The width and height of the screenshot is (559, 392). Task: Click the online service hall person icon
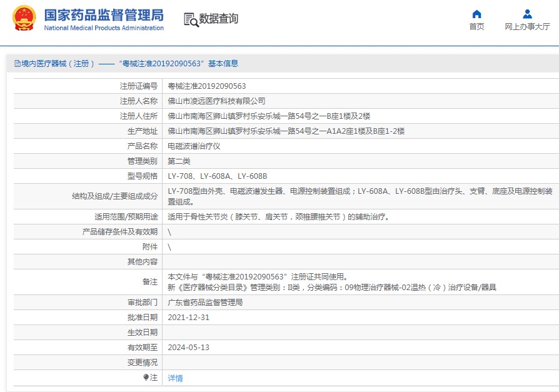click(x=527, y=14)
